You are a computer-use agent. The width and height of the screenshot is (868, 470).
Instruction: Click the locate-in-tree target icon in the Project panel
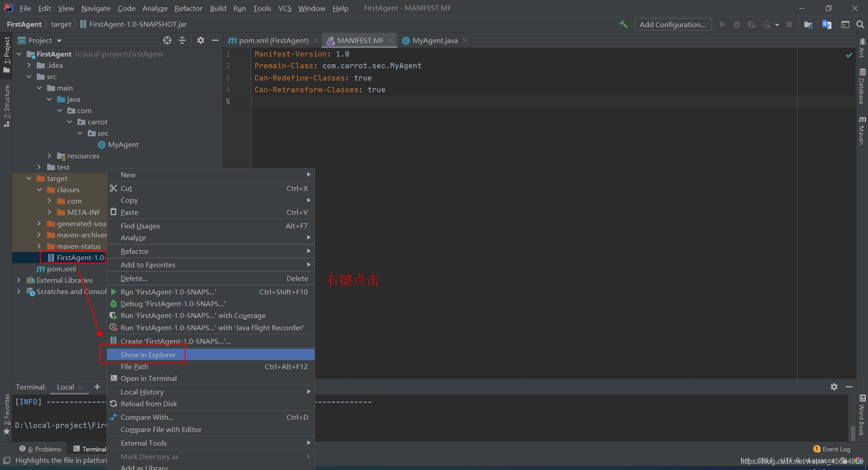click(x=167, y=40)
